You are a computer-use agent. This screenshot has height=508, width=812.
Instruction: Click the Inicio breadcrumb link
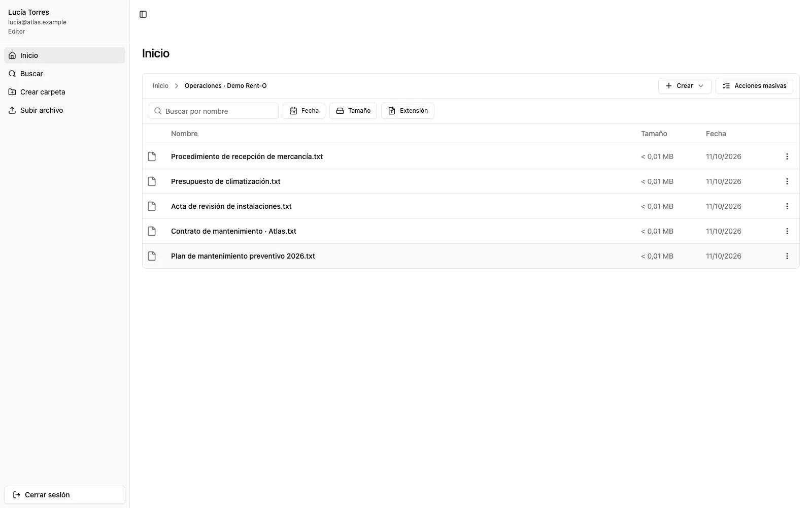tap(160, 86)
